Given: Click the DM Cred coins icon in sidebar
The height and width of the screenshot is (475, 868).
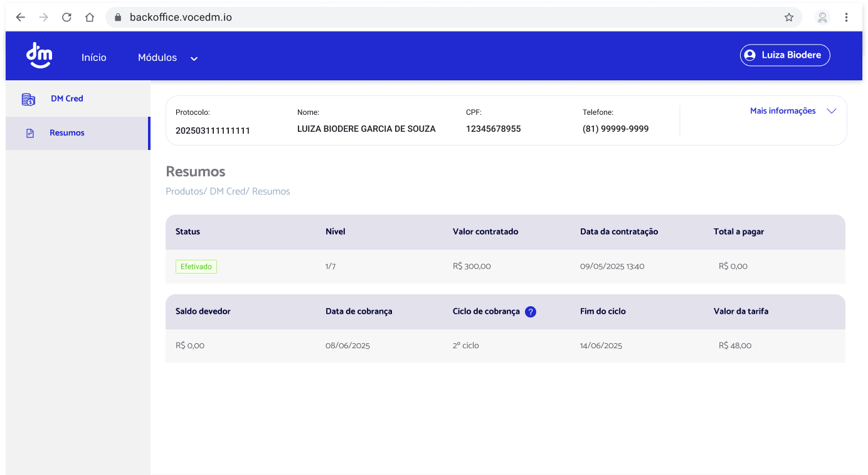Looking at the screenshot, I should tap(28, 99).
